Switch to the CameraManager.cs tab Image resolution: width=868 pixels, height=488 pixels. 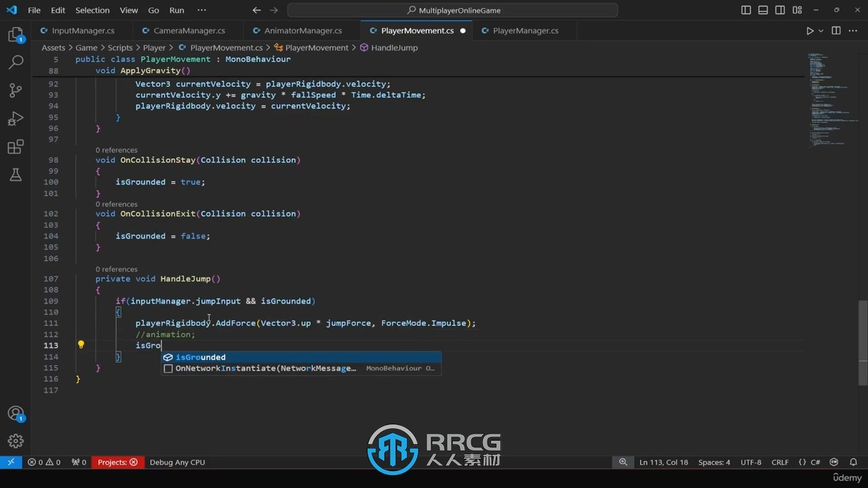[189, 30]
